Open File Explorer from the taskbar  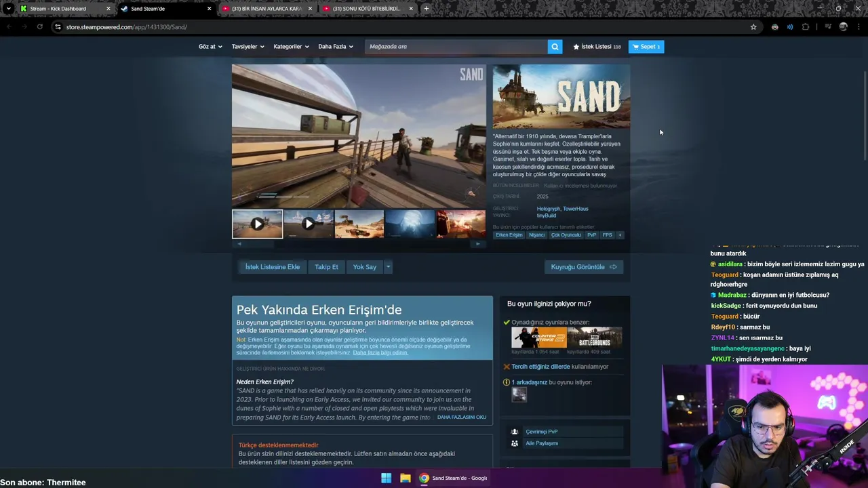[x=405, y=478]
